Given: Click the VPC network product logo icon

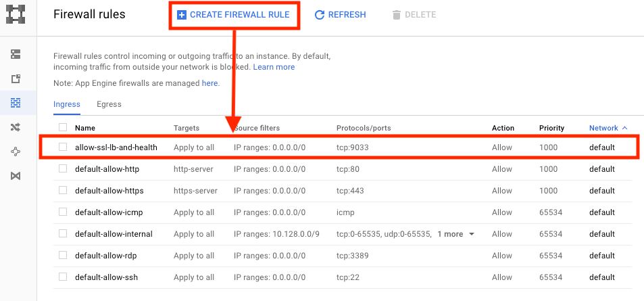Looking at the screenshot, I should tap(16, 15).
